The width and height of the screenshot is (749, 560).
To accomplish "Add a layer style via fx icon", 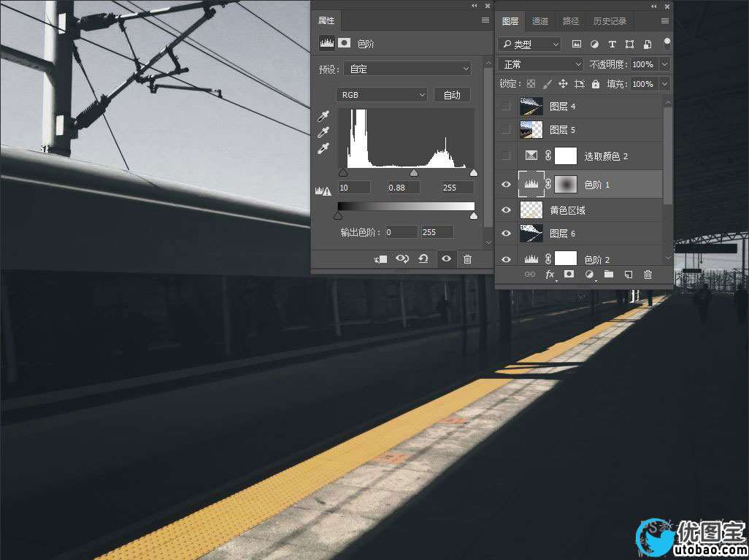I will click(550, 275).
